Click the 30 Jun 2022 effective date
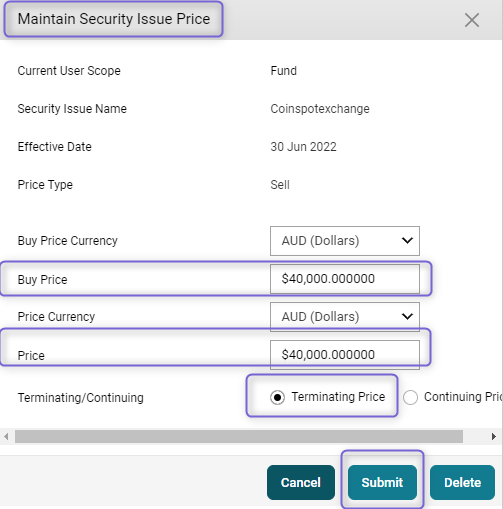Image resolution: width=503 pixels, height=509 pixels. point(303,147)
